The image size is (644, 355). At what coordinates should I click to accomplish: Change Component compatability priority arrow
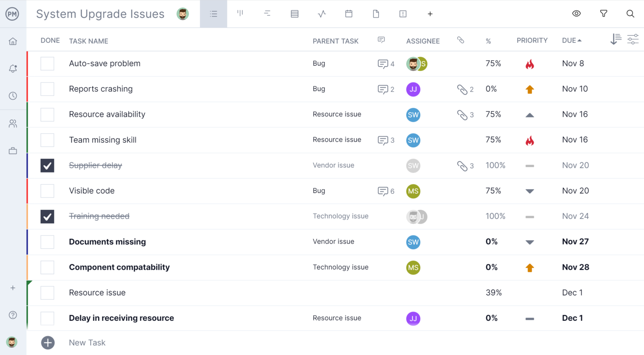[530, 268]
